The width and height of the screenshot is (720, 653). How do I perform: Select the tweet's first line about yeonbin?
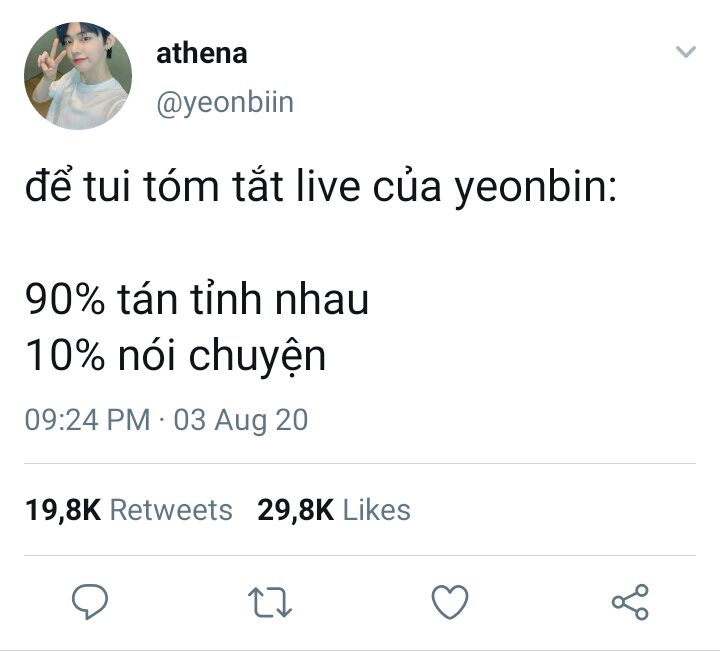(321, 186)
